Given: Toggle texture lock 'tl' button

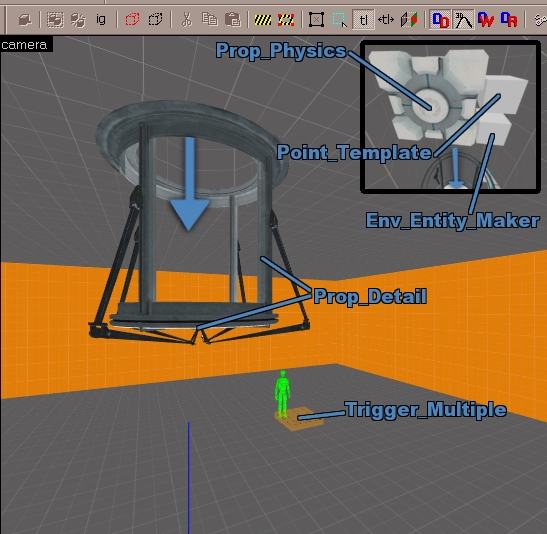Looking at the screenshot, I should pos(363,20).
